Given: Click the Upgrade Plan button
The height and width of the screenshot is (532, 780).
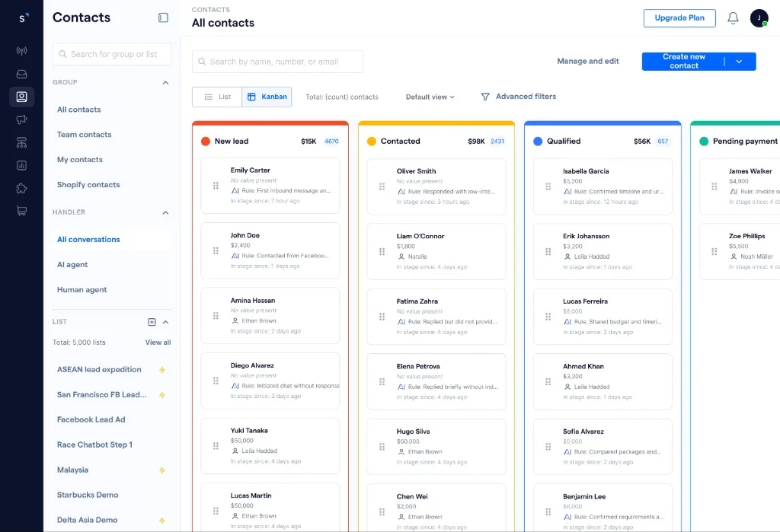Looking at the screenshot, I should pos(679,18).
